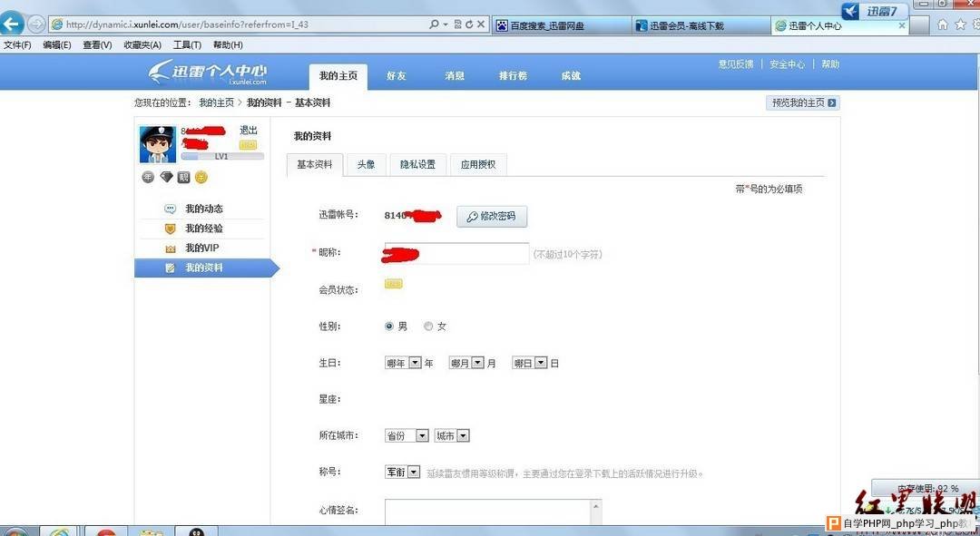Select the 男 gender radio button
This screenshot has height=536, width=980.
389,326
